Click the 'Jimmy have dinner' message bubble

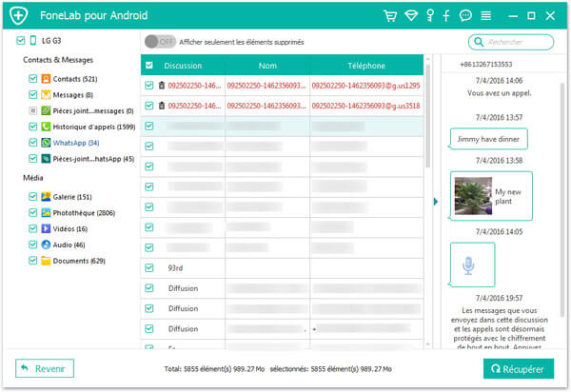[488, 139]
